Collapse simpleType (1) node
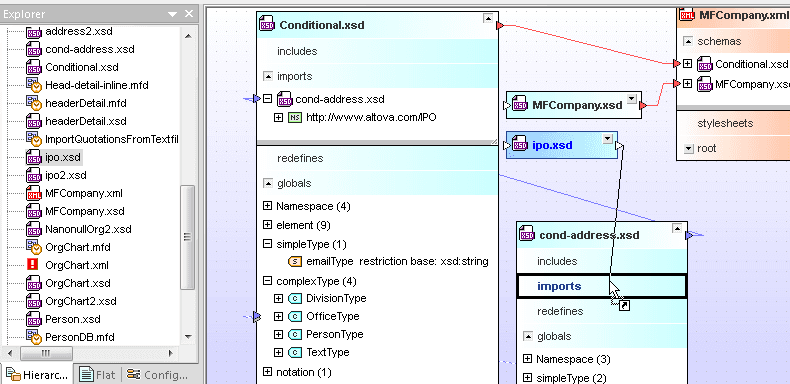This screenshot has height=384, width=790. point(268,244)
